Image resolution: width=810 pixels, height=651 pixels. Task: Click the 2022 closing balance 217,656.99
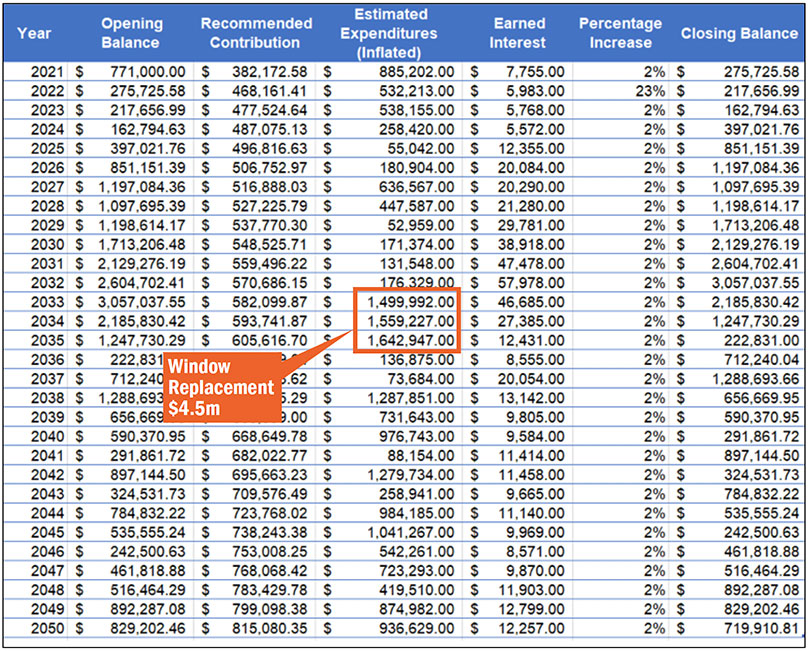click(761, 91)
